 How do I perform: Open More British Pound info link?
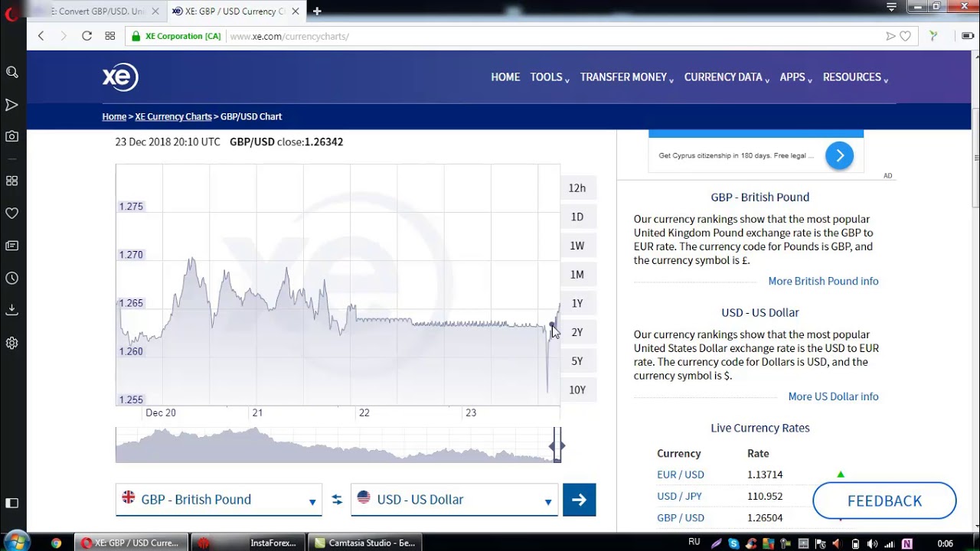tap(823, 281)
